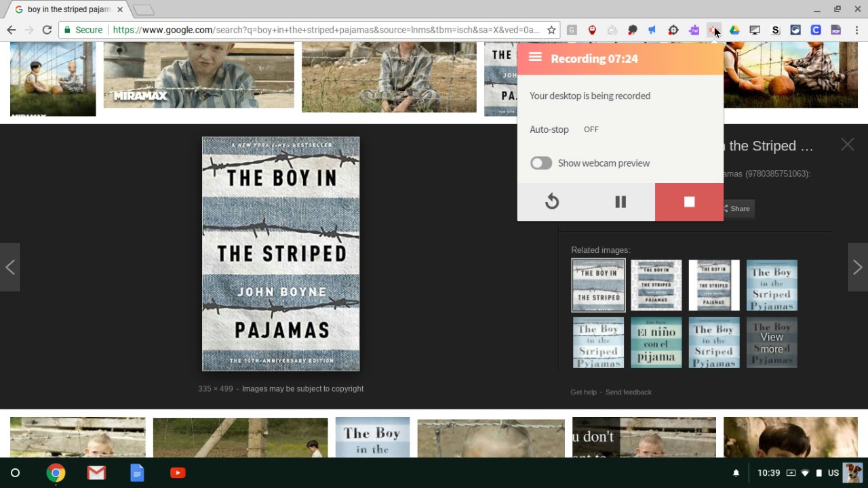Select third related image book cover
This screenshot has width=868, height=488.
(714, 285)
